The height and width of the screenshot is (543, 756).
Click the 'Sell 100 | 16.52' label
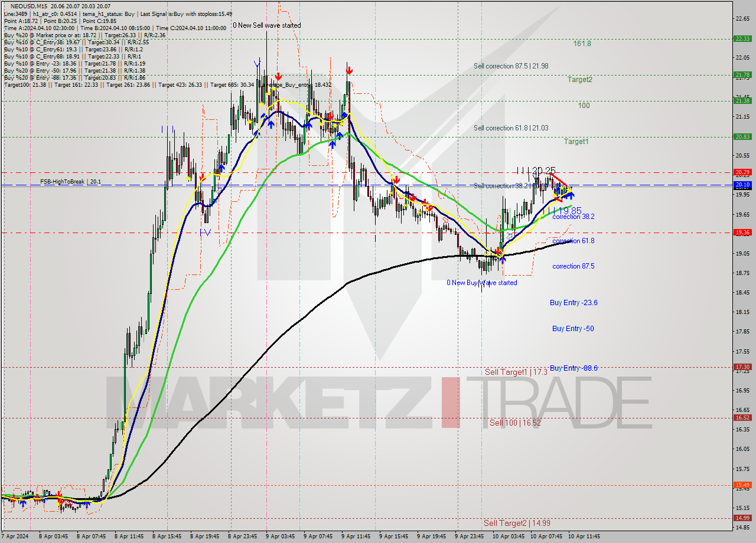[515, 423]
